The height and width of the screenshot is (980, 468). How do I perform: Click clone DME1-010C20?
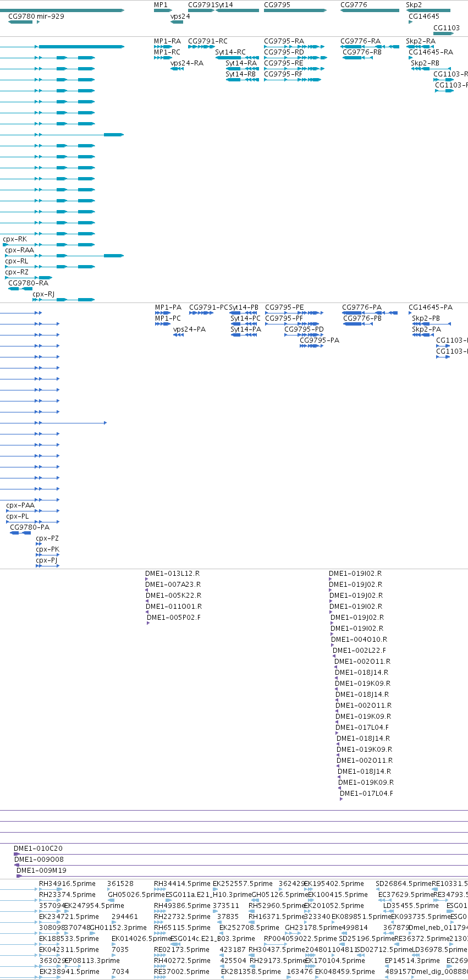tap(38, 849)
